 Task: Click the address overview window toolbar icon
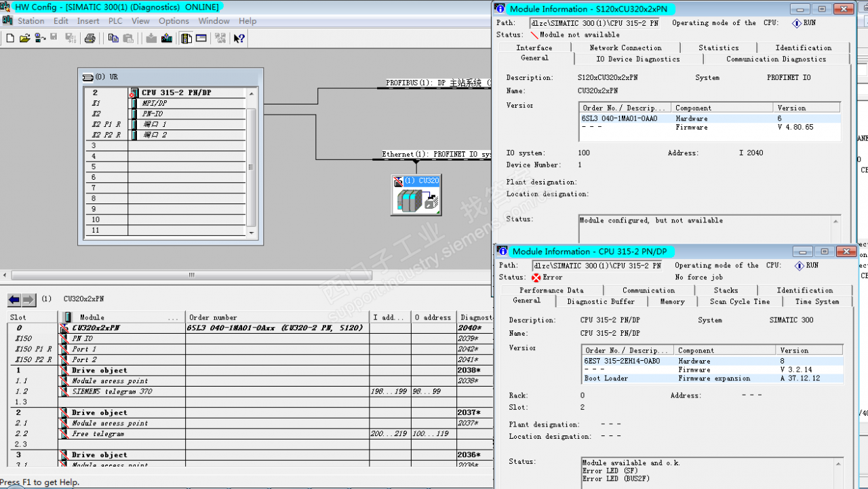[201, 38]
